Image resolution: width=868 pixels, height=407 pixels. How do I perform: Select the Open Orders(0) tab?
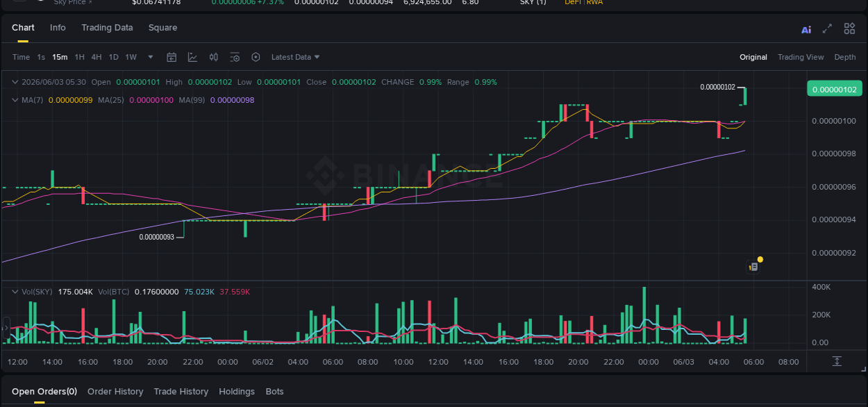point(44,392)
